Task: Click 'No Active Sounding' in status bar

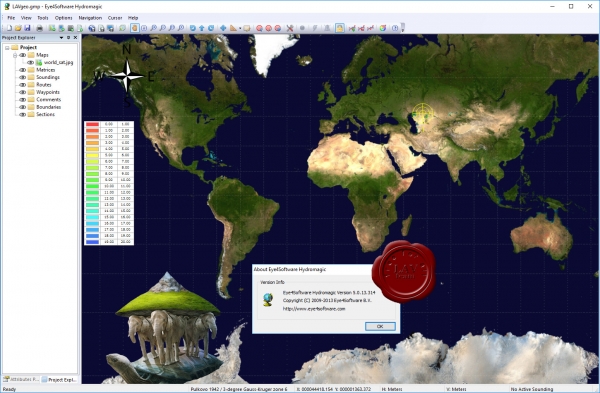Action: [x=532, y=389]
